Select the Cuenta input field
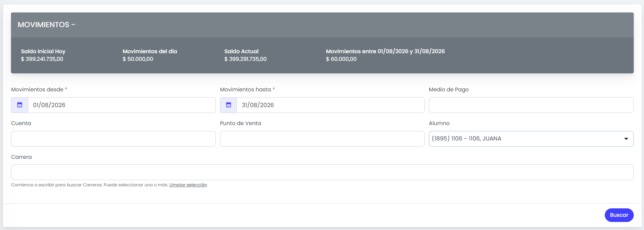The width and height of the screenshot is (644, 230). click(113, 139)
